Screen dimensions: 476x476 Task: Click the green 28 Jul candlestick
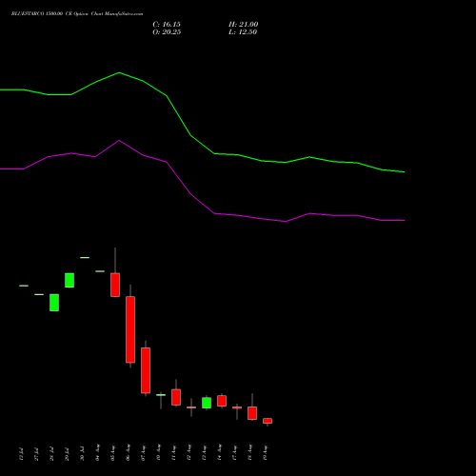pos(54,303)
